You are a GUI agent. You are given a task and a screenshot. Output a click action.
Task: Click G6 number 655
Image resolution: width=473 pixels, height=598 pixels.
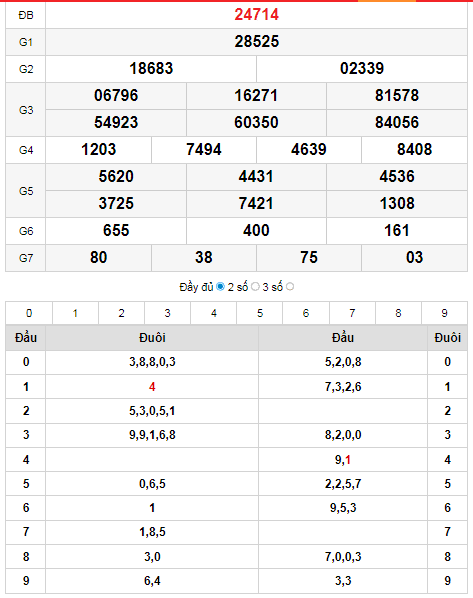[x=116, y=231]
